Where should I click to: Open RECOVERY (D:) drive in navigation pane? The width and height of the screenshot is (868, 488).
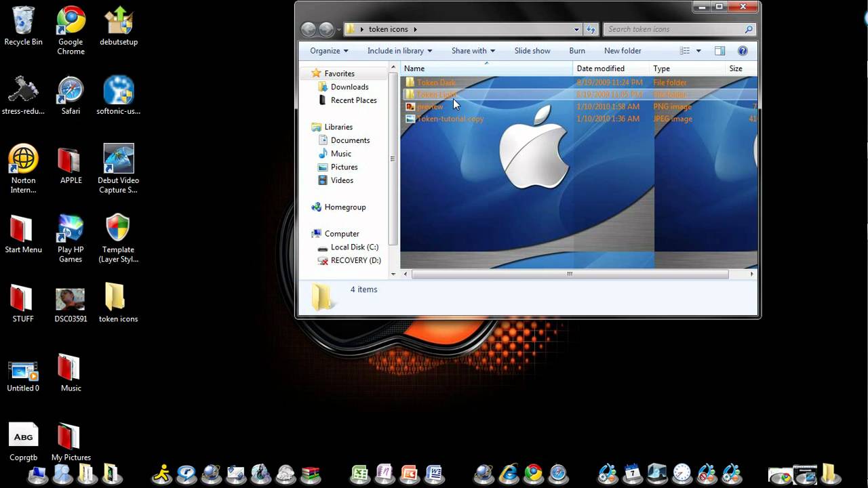[355, 260]
